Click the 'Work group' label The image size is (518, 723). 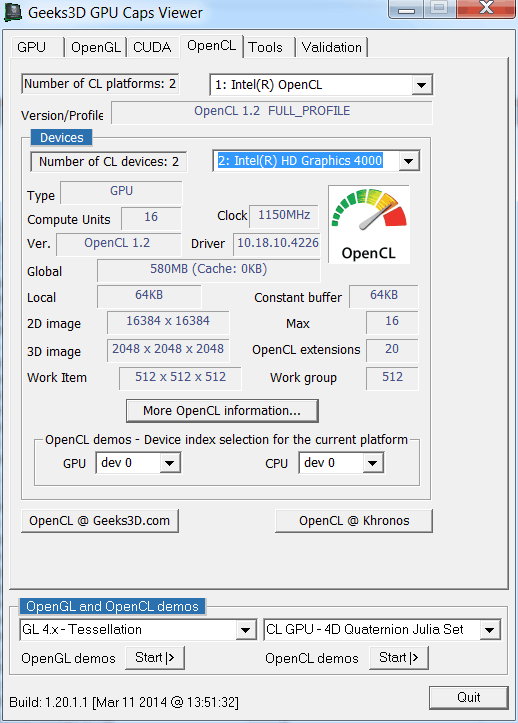click(x=304, y=378)
